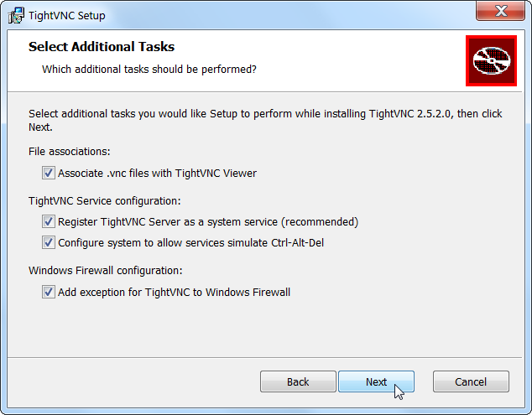This screenshot has height=415, width=532.
Task: Click the "TightVNC Service configuration:" section label
Action: pyautogui.click(x=105, y=200)
